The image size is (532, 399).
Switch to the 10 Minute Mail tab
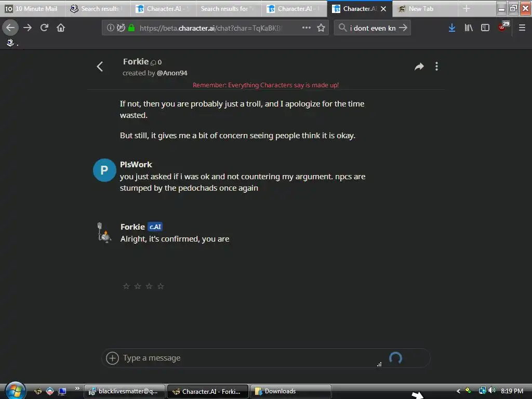(33, 8)
